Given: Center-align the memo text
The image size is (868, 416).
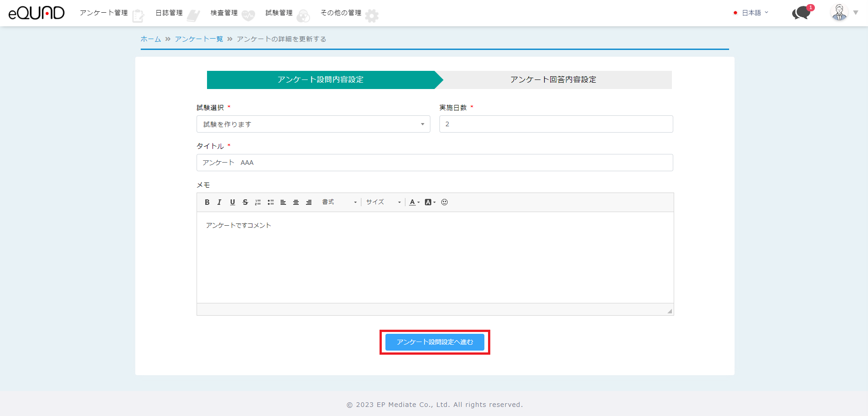Looking at the screenshot, I should coord(296,203).
